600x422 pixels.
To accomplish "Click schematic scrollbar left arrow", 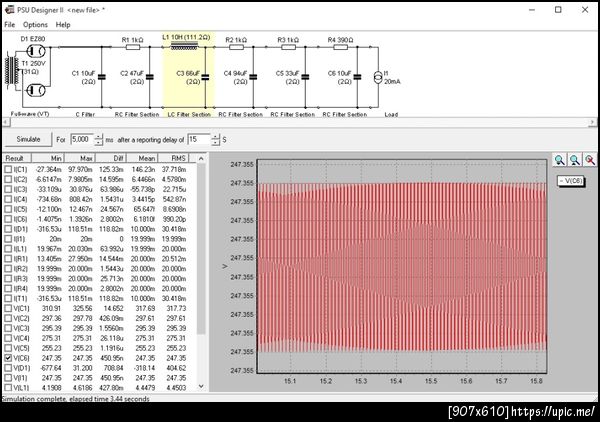I will point(6,122).
